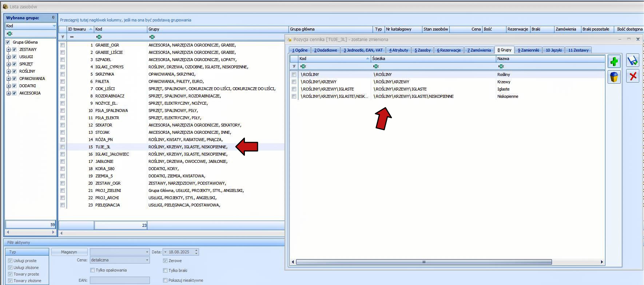
Task: Click the Typ filter header button
Action: coord(27,252)
